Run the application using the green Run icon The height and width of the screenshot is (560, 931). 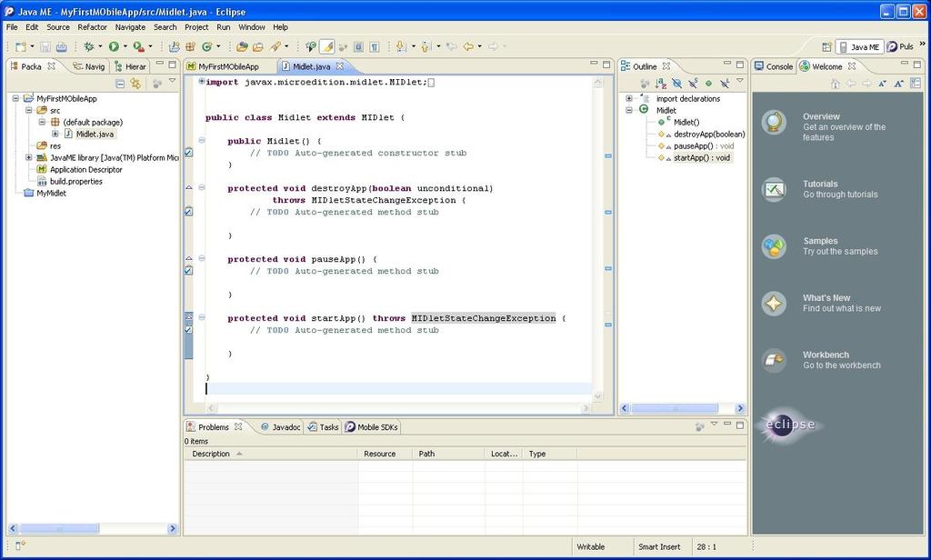(114, 46)
